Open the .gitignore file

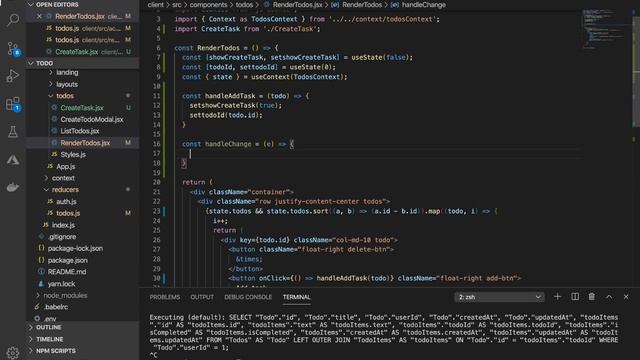[62, 237]
